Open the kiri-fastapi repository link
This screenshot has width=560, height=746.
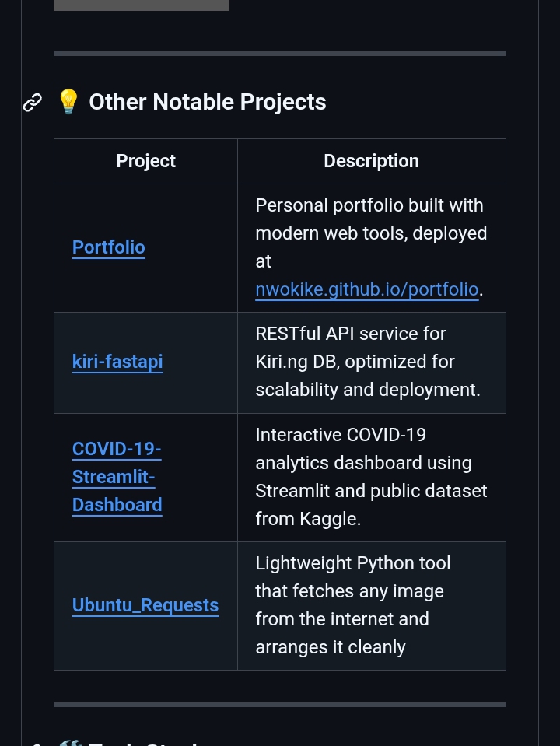tap(117, 362)
